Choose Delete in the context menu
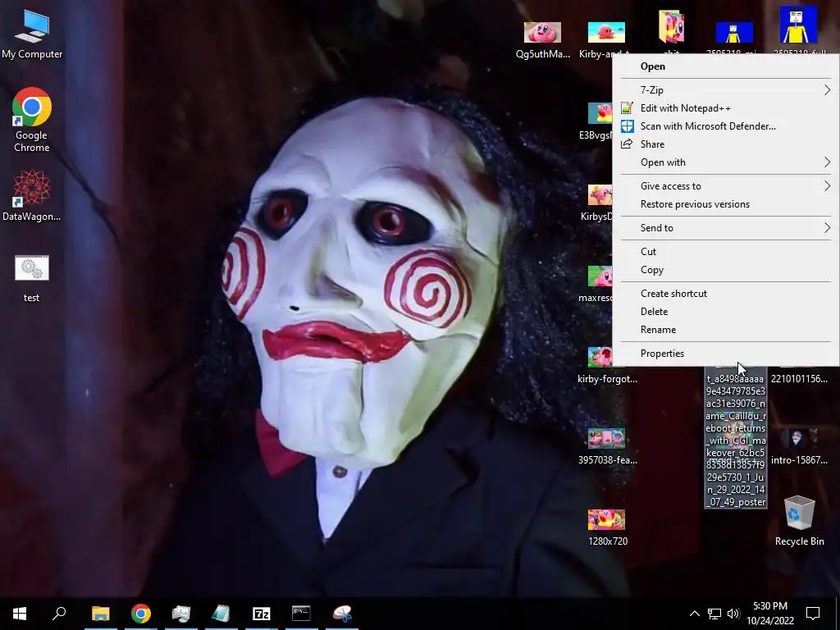The image size is (840, 630). click(x=726, y=312)
